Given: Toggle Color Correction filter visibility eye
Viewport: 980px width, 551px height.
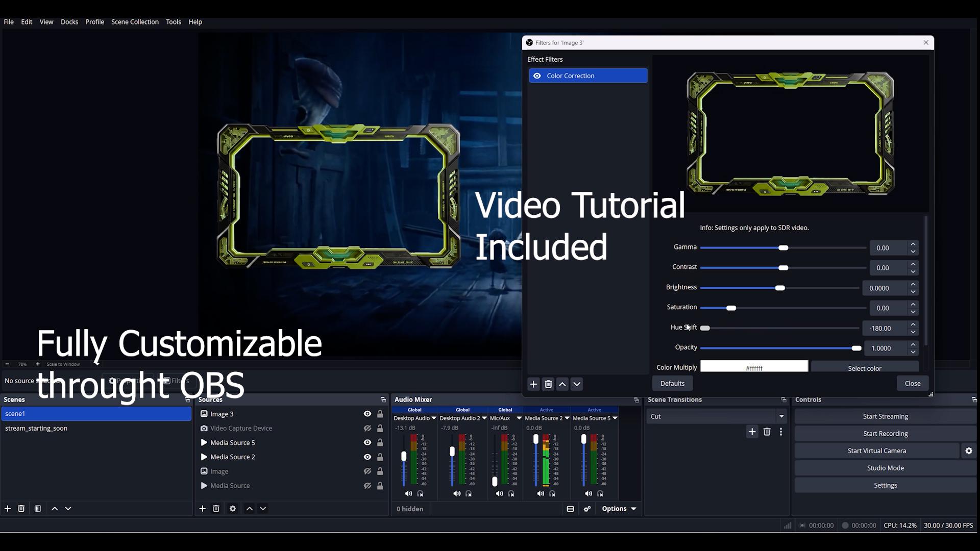Looking at the screenshot, I should pyautogui.click(x=537, y=76).
